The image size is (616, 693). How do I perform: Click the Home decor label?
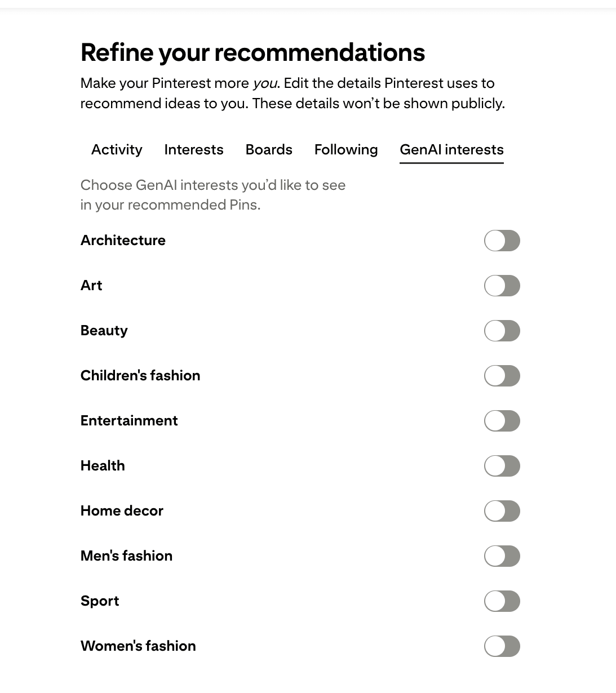122,511
